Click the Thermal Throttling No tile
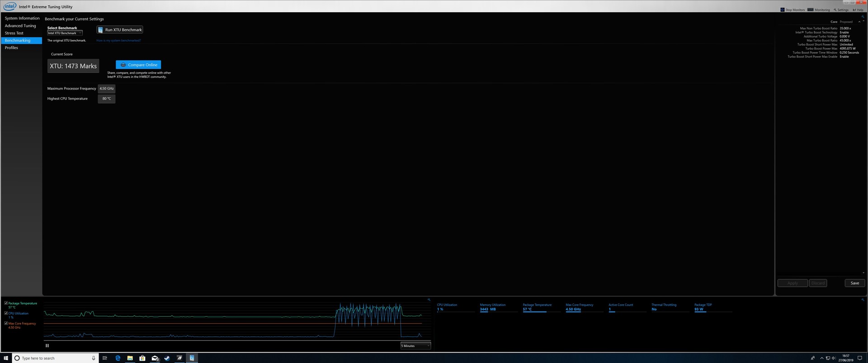Image resolution: width=868 pixels, height=363 pixels. (x=671, y=307)
